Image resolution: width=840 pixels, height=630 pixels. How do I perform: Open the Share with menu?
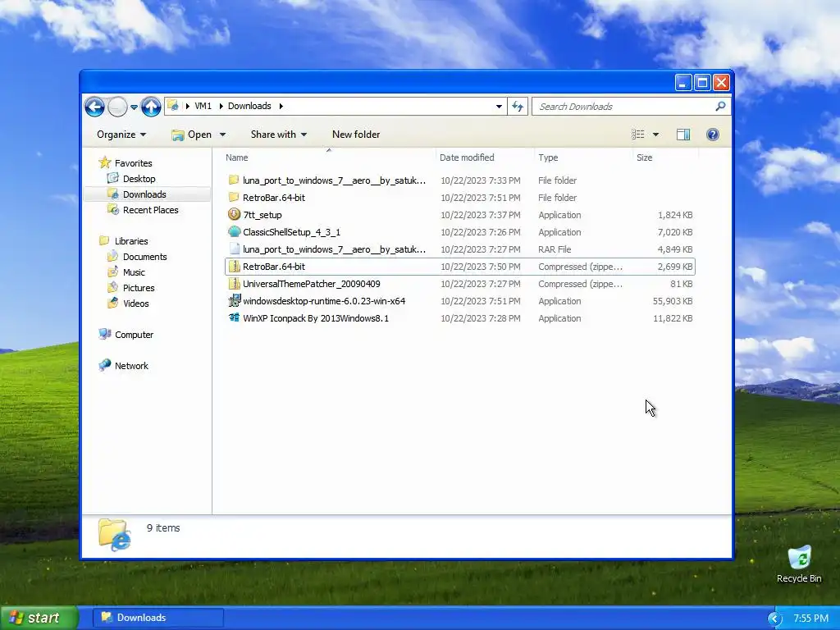pos(279,135)
